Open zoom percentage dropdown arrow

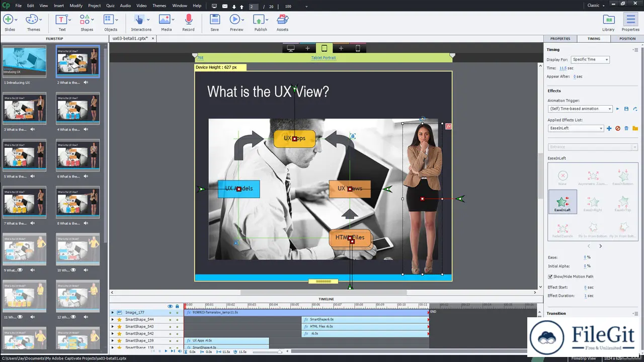307,7
